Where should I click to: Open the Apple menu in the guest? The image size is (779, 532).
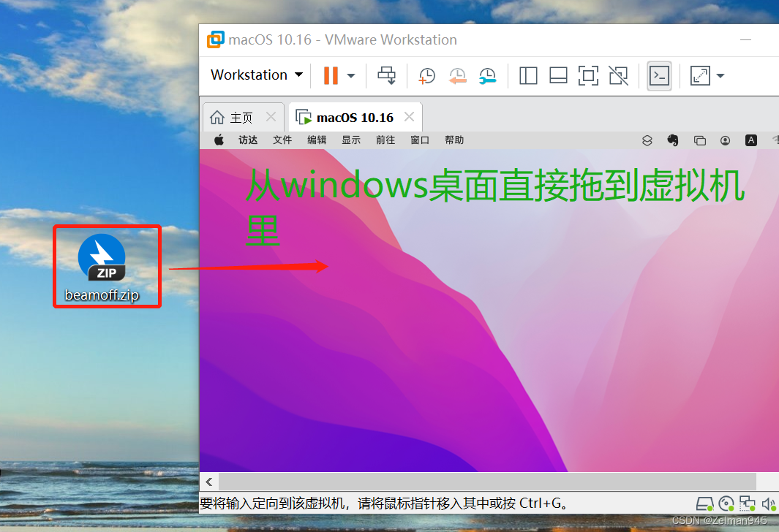click(219, 140)
